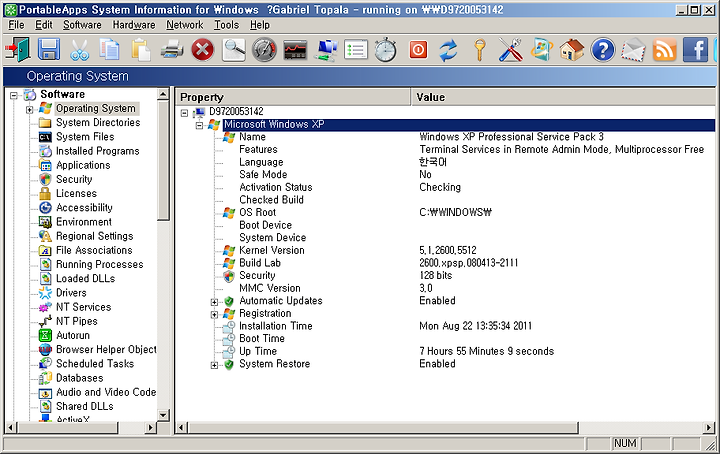Click the Cut scissors toolbar icon
Screen dimensions: 720x454
80,50
